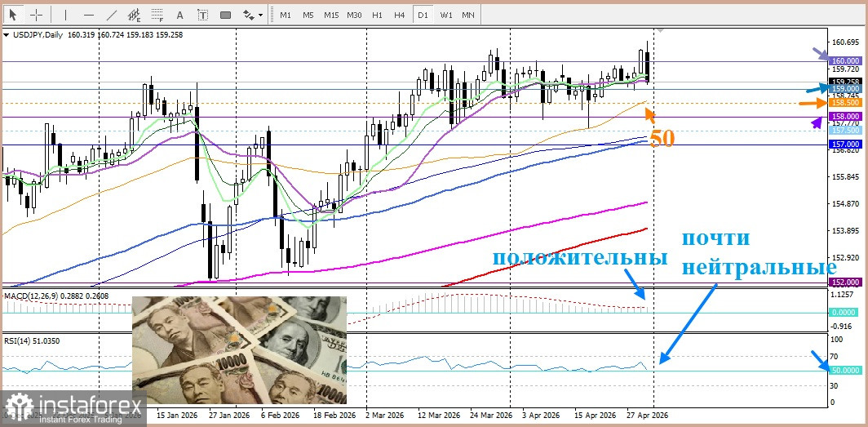868x427 pixels.
Task: Choose the Text (A) tool
Action: (179, 15)
